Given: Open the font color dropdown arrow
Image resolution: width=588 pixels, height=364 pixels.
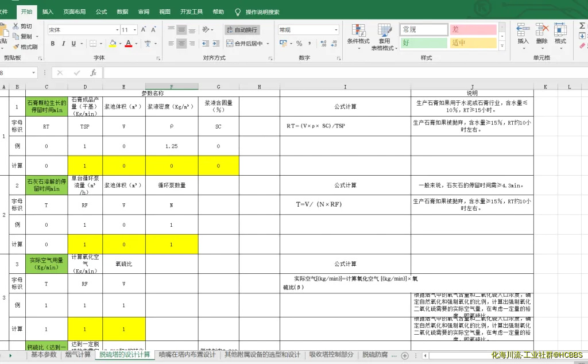Looking at the screenshot, I should [x=136, y=44].
